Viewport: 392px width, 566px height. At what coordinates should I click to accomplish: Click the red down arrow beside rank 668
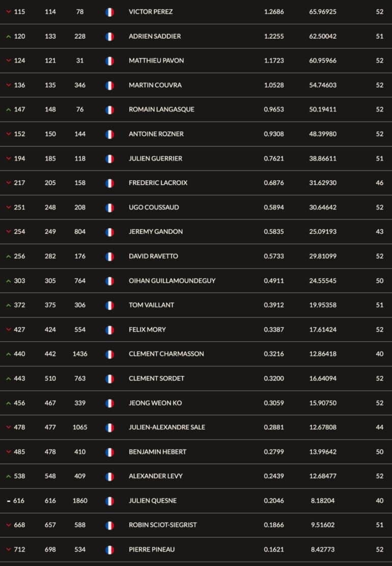pos(9,525)
